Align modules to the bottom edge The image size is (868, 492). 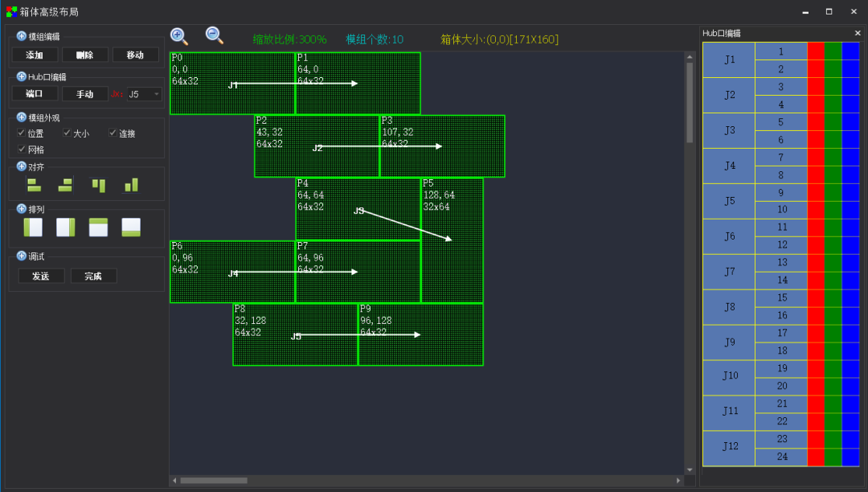130,186
